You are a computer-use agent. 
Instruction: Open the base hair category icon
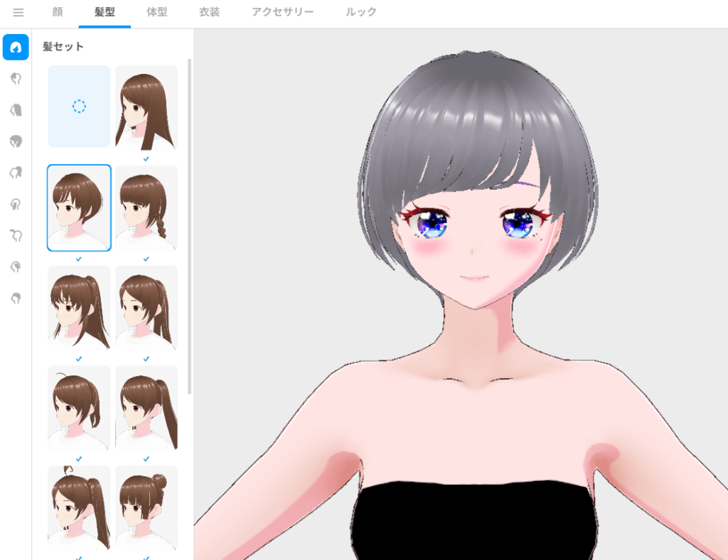pyautogui.click(x=16, y=298)
